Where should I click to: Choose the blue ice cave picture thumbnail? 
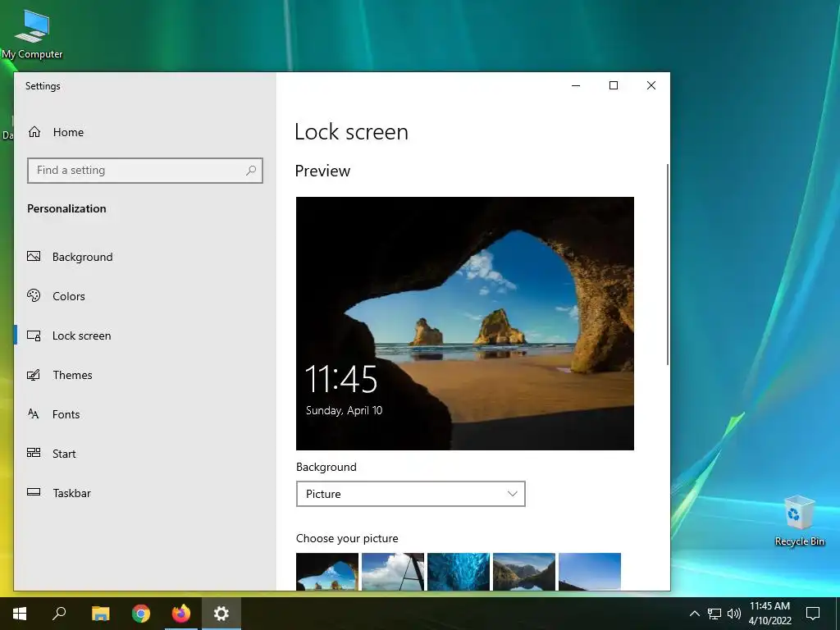(459, 572)
